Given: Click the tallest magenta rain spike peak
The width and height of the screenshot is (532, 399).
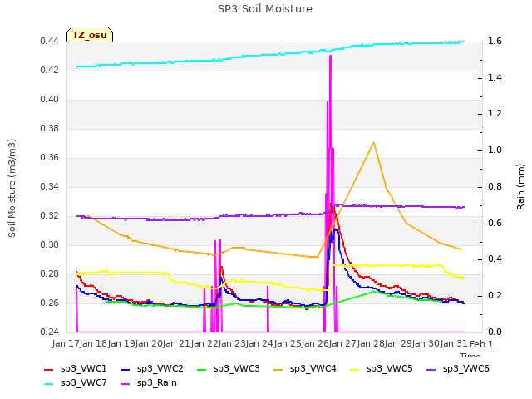Looking at the screenshot, I should pyautogui.click(x=331, y=56).
